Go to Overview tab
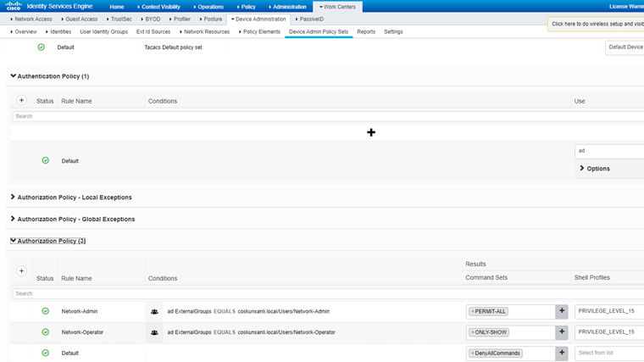 click(x=24, y=31)
